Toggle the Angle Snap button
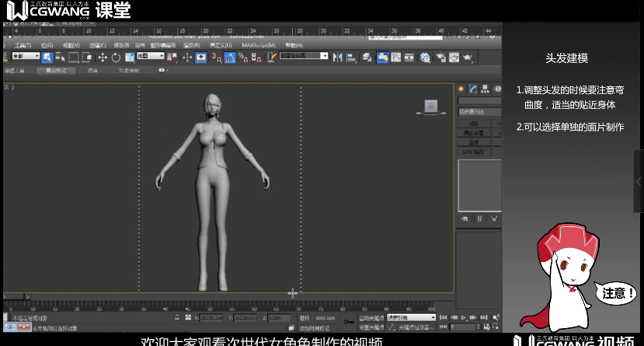This screenshot has height=346, width=644. click(229, 58)
